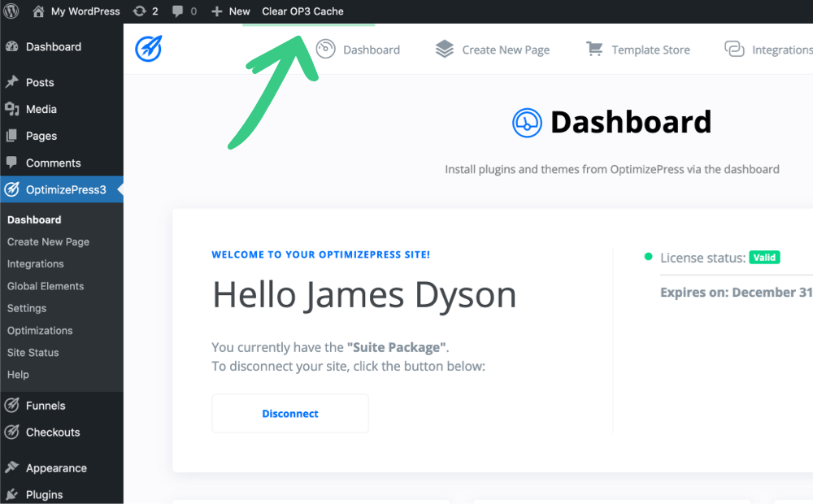Click the WELCOME TO YOUR OPTIMIZEPRESS SITE! text
The image size is (813, 504).
pyautogui.click(x=321, y=254)
